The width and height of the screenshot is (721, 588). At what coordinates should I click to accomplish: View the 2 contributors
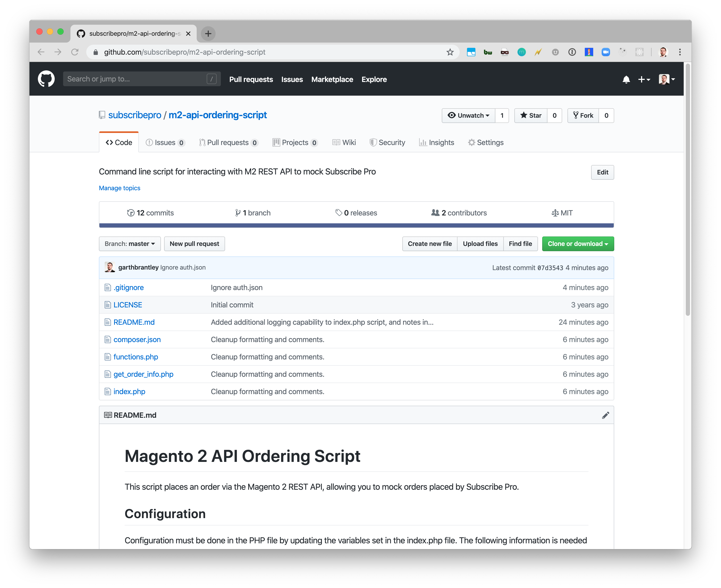click(459, 213)
